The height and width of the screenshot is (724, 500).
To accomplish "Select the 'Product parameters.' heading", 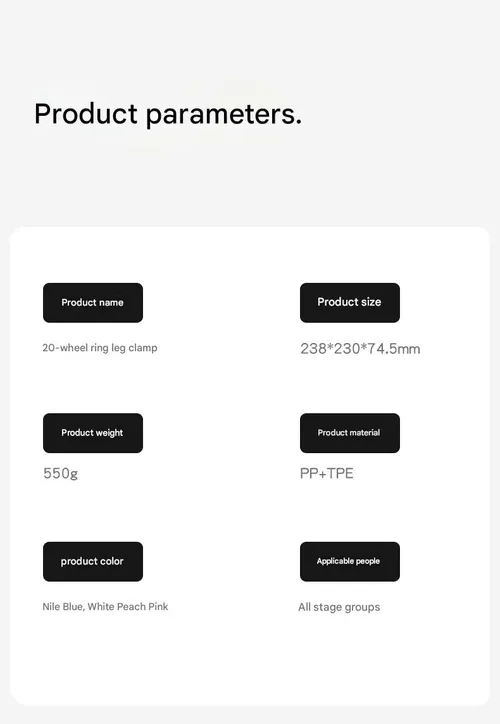I will coord(168,115).
